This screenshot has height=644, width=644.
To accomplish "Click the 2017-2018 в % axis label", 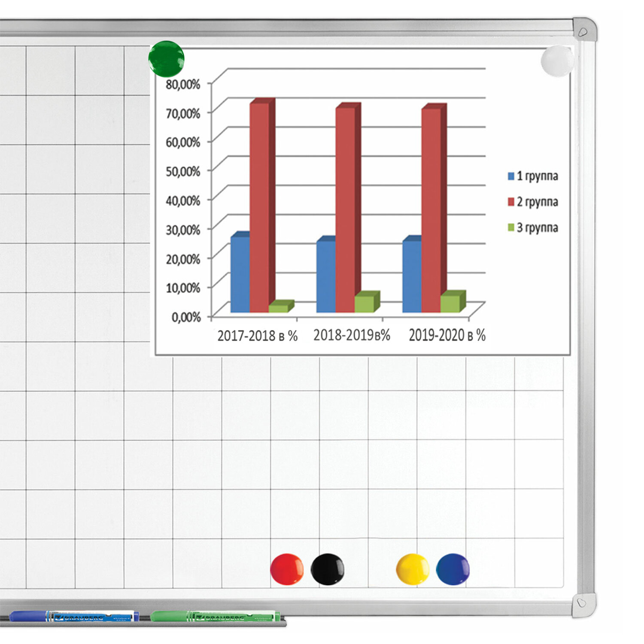I will [257, 336].
